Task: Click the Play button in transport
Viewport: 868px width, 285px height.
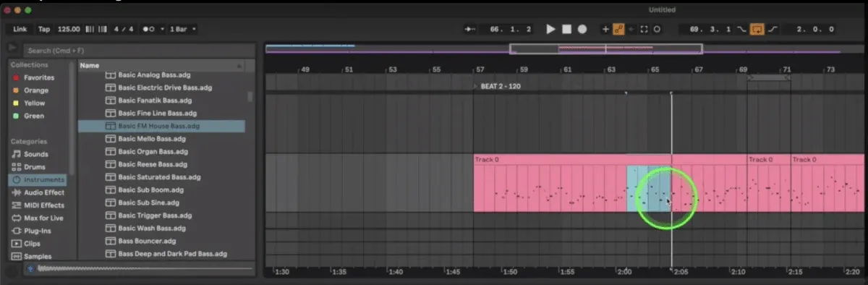Action: point(550,29)
